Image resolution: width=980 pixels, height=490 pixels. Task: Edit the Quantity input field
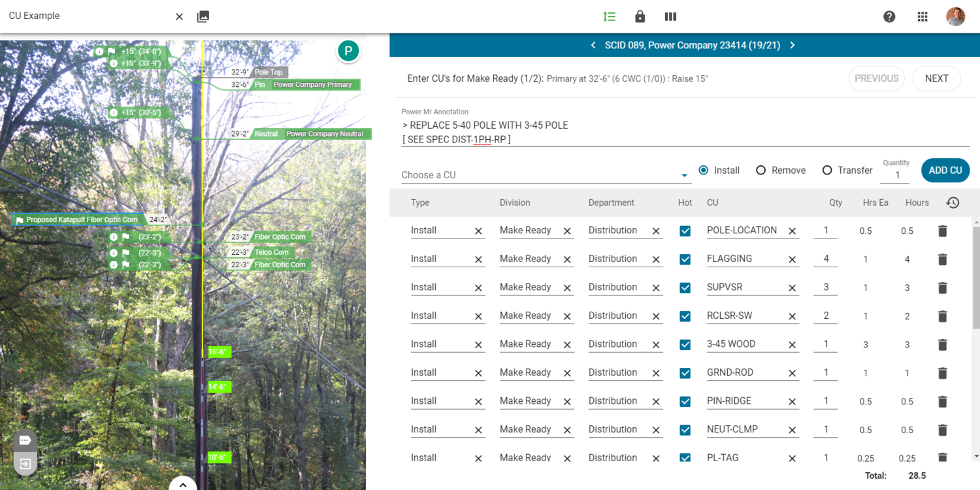coord(896,175)
